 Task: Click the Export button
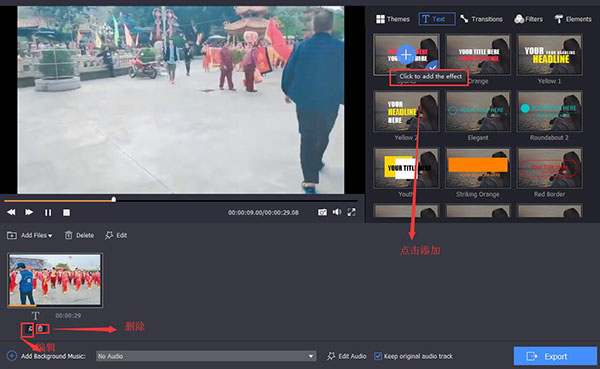[x=555, y=356]
